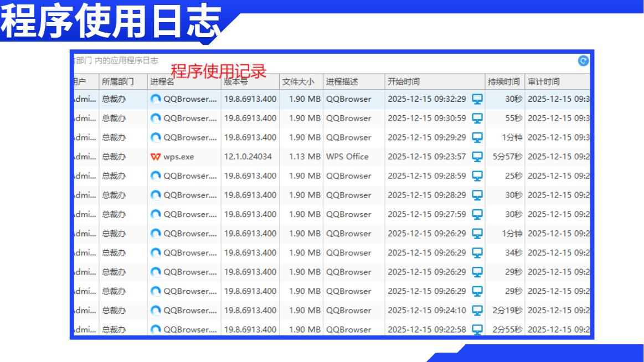Click the monitor icon on the 09:22:58 row

click(x=477, y=329)
